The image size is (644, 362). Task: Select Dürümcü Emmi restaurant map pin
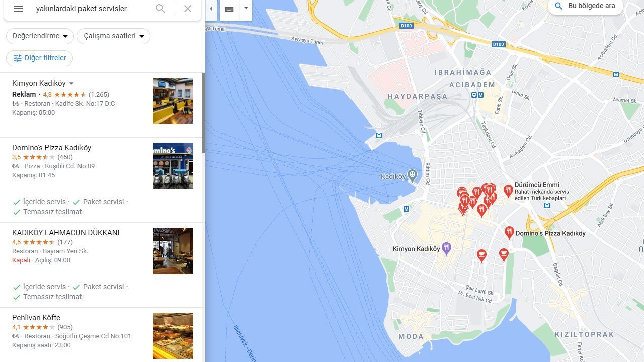[508, 191]
